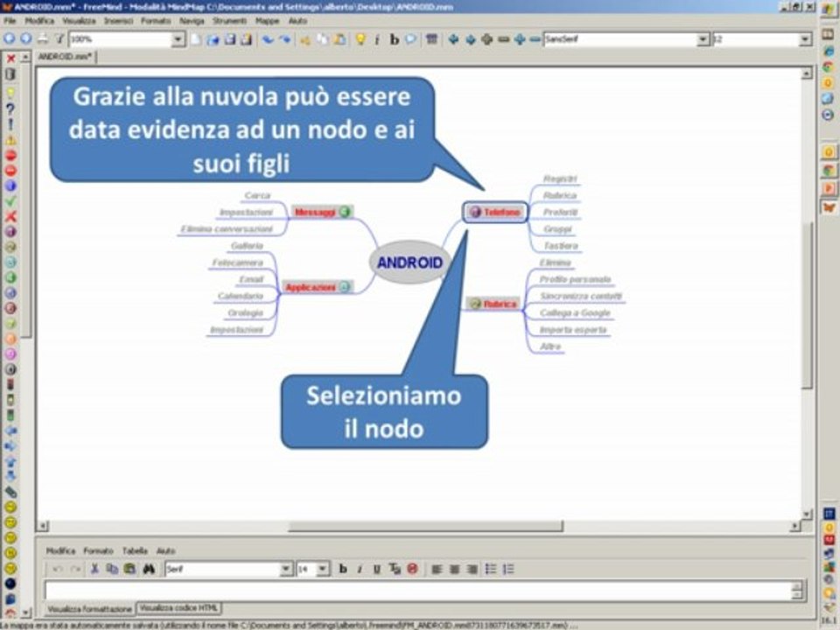840x630 pixels.
Task: Add the question mark icon to node
Action: [x=10, y=109]
